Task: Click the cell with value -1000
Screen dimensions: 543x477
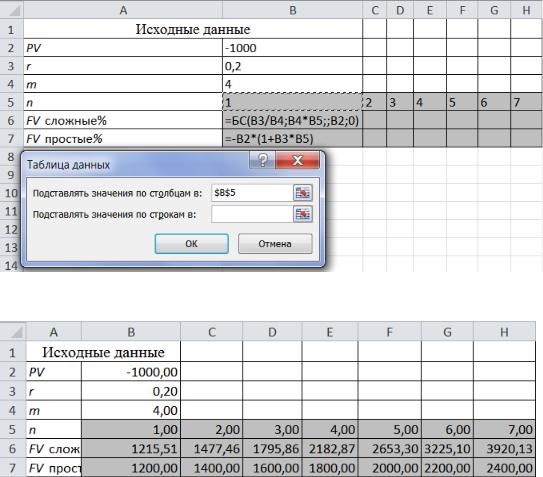Action: (x=292, y=48)
